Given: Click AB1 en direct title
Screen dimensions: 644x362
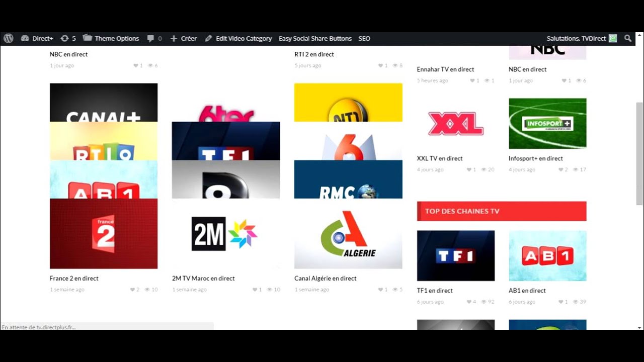Looking at the screenshot, I should point(527,291).
